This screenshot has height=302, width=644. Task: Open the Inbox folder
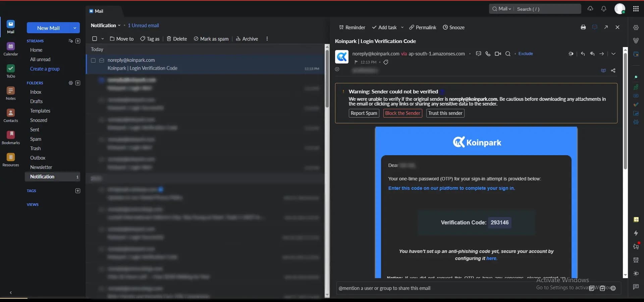(36, 92)
